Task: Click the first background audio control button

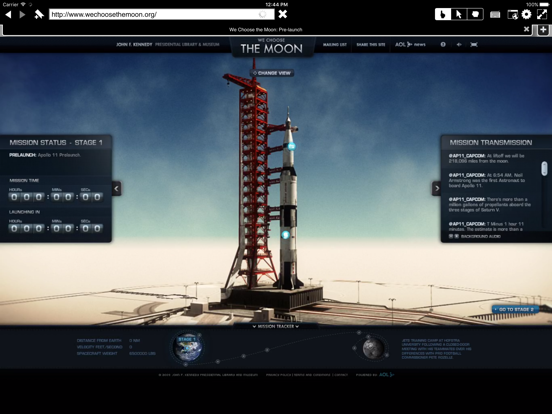Action: (451, 236)
